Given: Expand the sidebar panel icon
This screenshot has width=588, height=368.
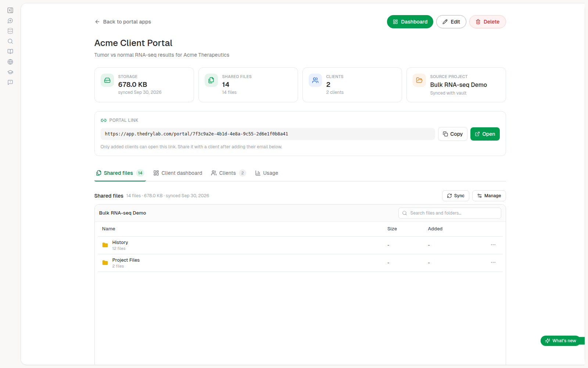Looking at the screenshot, I should (x=10, y=10).
